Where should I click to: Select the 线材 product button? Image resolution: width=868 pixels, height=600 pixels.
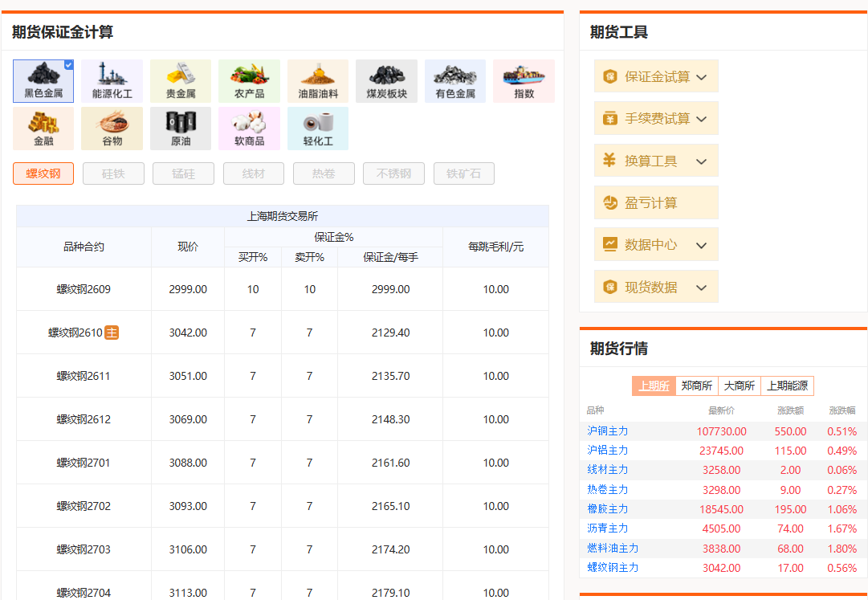pyautogui.click(x=254, y=173)
